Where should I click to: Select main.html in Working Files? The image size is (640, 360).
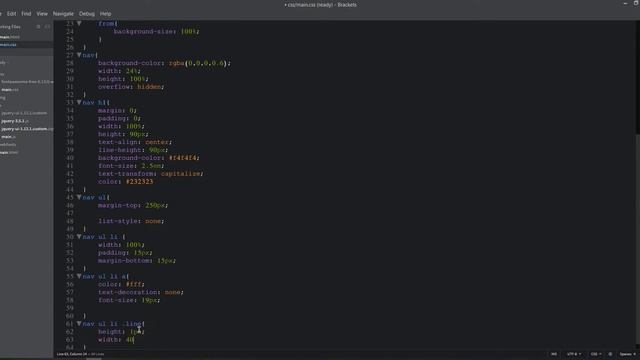coord(10,37)
